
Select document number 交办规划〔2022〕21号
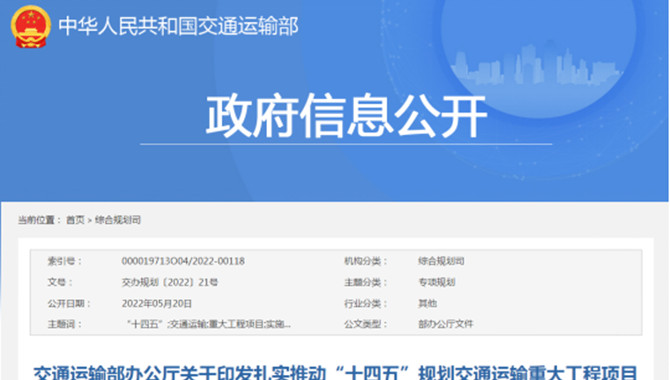pos(170,282)
